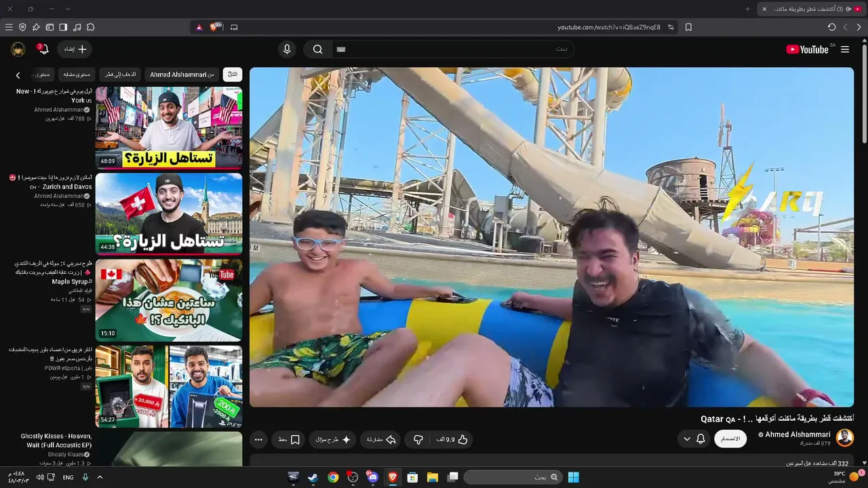Click the main video player to pause
This screenshot has height=488, width=868.
coord(551,237)
